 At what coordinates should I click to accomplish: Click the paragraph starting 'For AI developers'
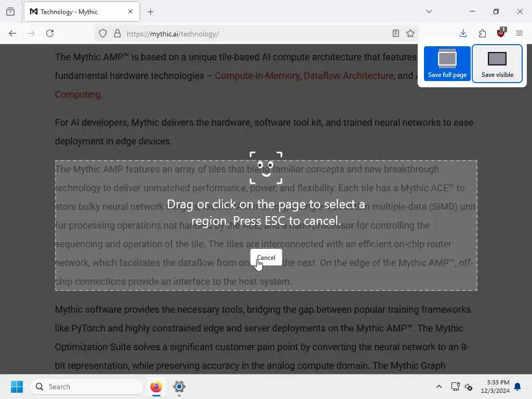(x=264, y=131)
